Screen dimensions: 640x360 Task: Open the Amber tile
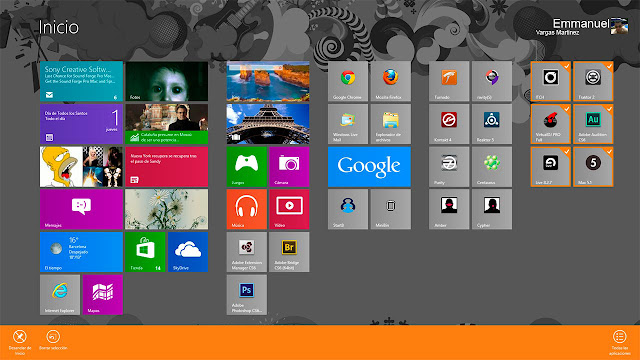(x=449, y=209)
